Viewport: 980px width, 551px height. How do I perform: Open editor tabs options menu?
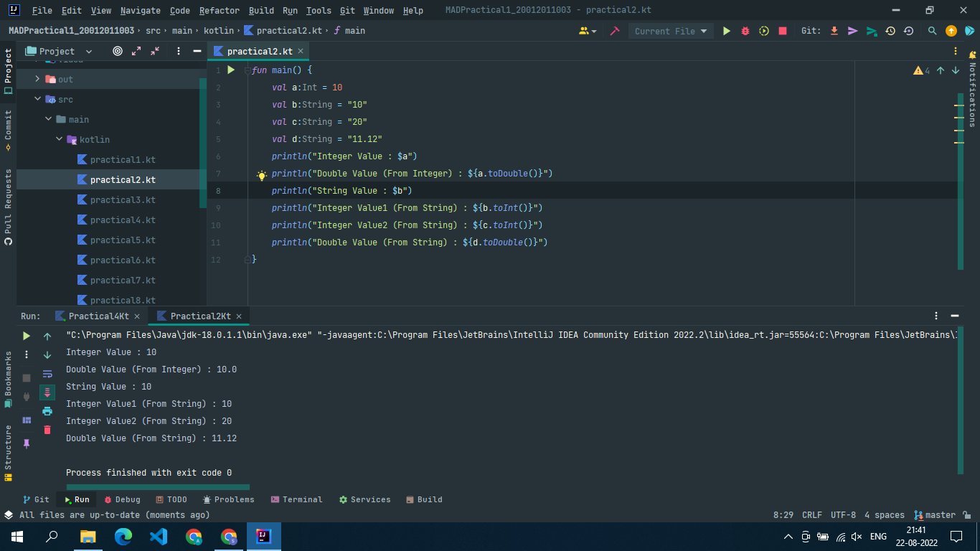956,51
